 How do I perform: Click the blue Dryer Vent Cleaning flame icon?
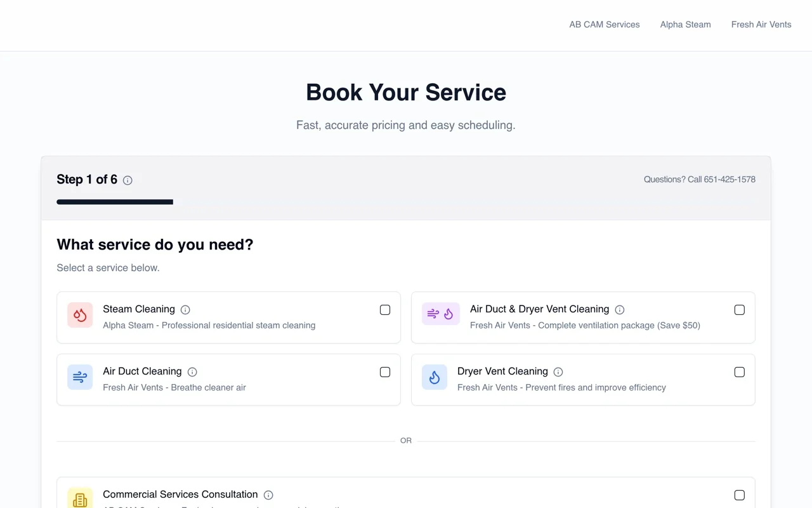click(435, 377)
